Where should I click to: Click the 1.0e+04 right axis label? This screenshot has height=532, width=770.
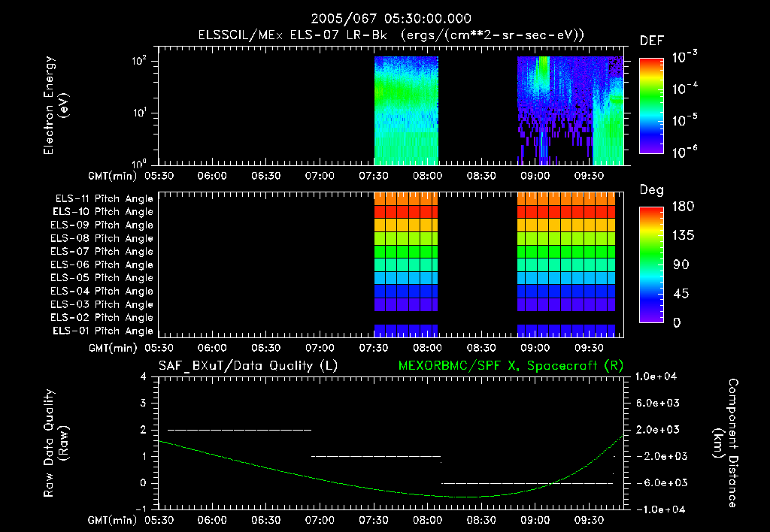tap(656, 377)
